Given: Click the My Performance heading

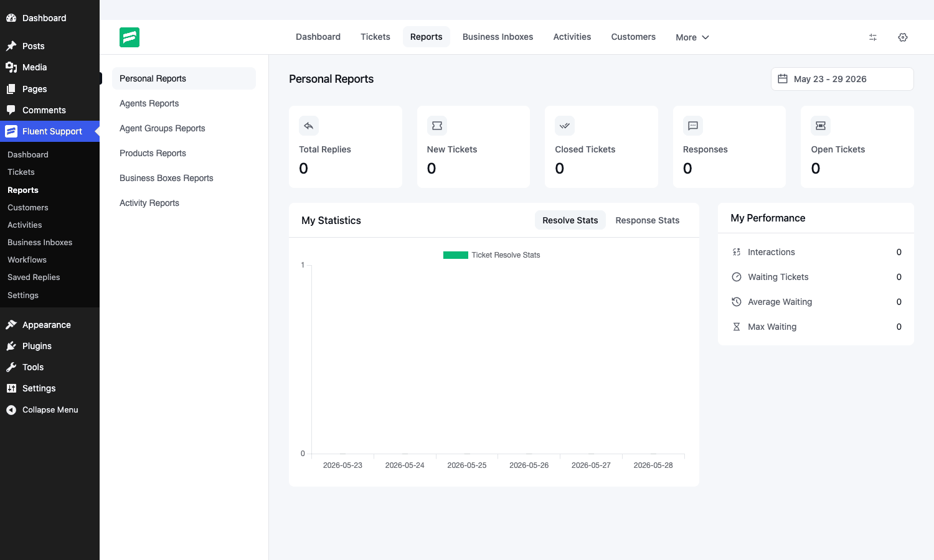Looking at the screenshot, I should [x=768, y=218].
